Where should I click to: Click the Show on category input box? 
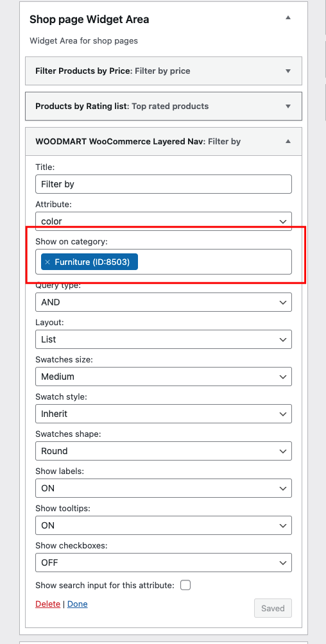point(164,262)
